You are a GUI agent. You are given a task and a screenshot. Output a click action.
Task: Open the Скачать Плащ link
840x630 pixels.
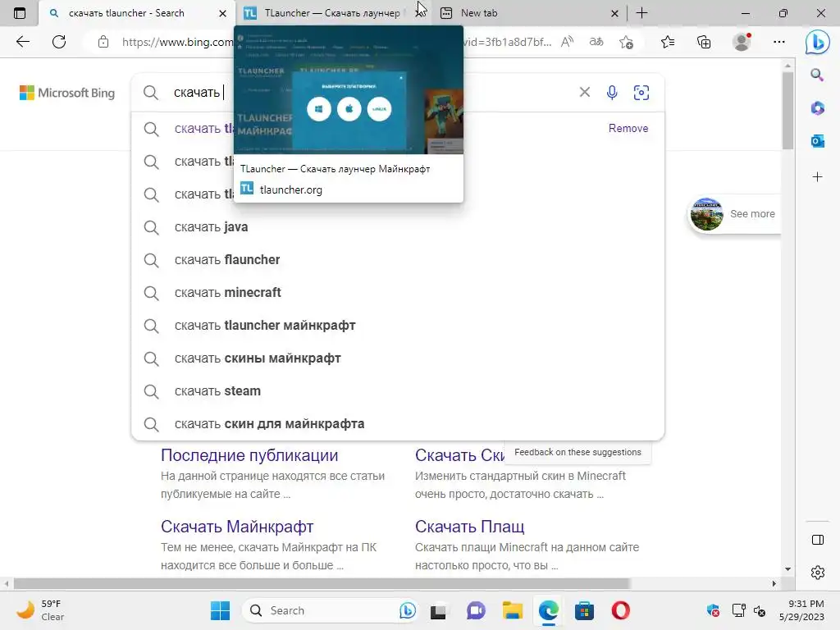(x=469, y=527)
